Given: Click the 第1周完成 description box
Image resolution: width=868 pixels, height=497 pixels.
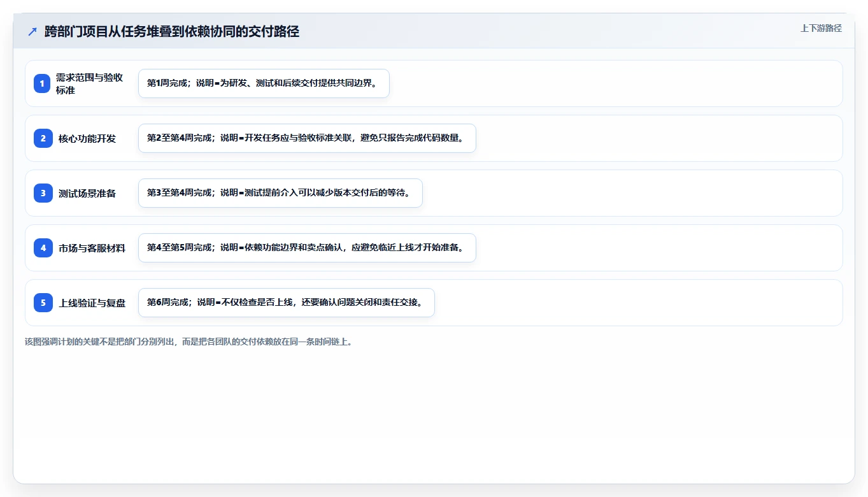Looking at the screenshot, I should pyautogui.click(x=264, y=83).
